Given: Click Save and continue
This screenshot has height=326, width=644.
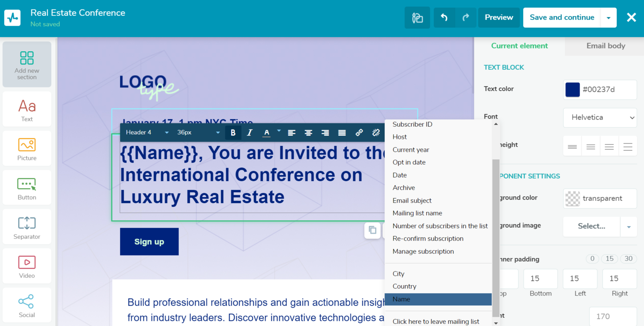Looking at the screenshot, I should 562,17.
